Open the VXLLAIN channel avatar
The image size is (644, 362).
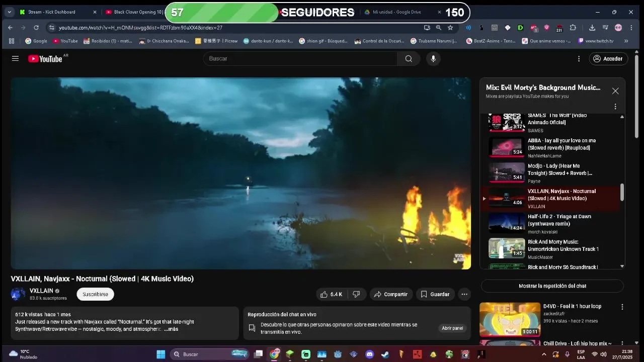18,294
